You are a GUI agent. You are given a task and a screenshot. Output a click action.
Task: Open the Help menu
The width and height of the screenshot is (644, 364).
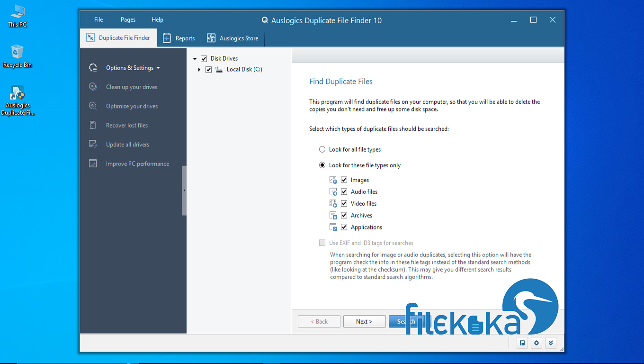(x=157, y=19)
